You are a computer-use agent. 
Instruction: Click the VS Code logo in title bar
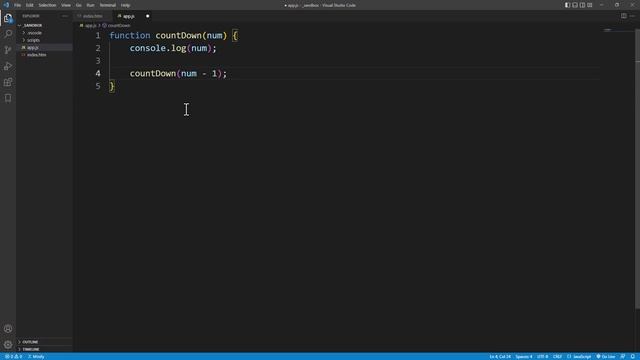pos(6,5)
